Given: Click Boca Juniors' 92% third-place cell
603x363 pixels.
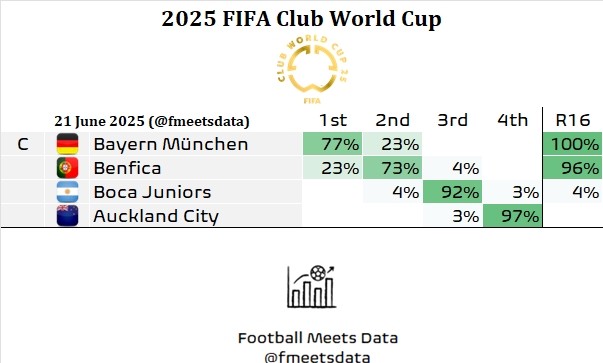Looking at the screenshot, I should [x=453, y=192].
